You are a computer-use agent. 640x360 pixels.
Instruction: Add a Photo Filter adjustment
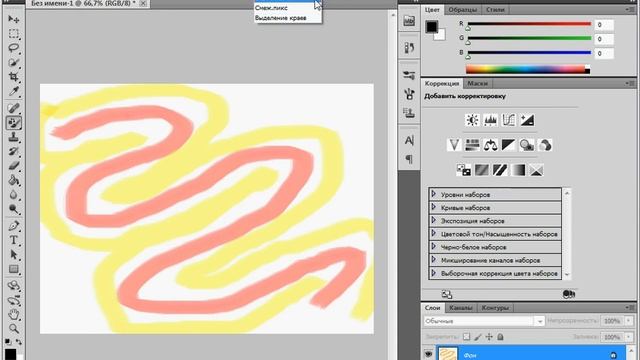(527, 145)
